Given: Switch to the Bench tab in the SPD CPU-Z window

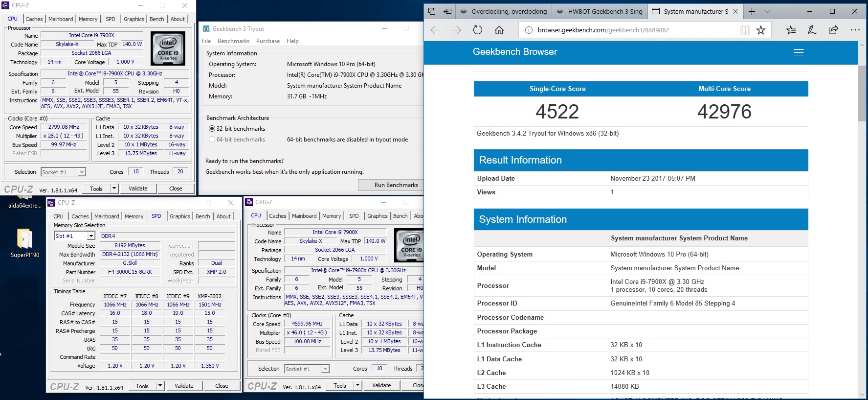Looking at the screenshot, I should pyautogui.click(x=203, y=216).
